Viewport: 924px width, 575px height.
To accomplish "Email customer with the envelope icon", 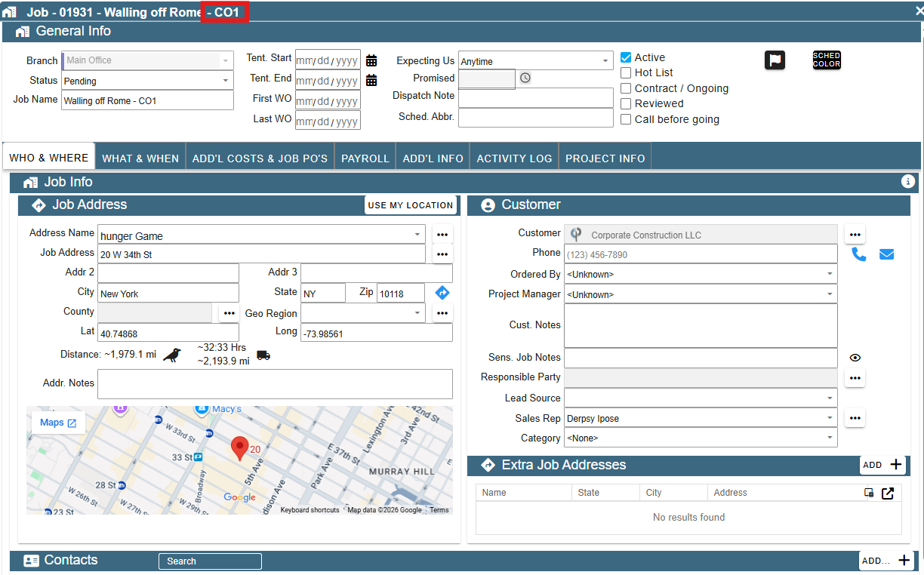I will tap(887, 254).
